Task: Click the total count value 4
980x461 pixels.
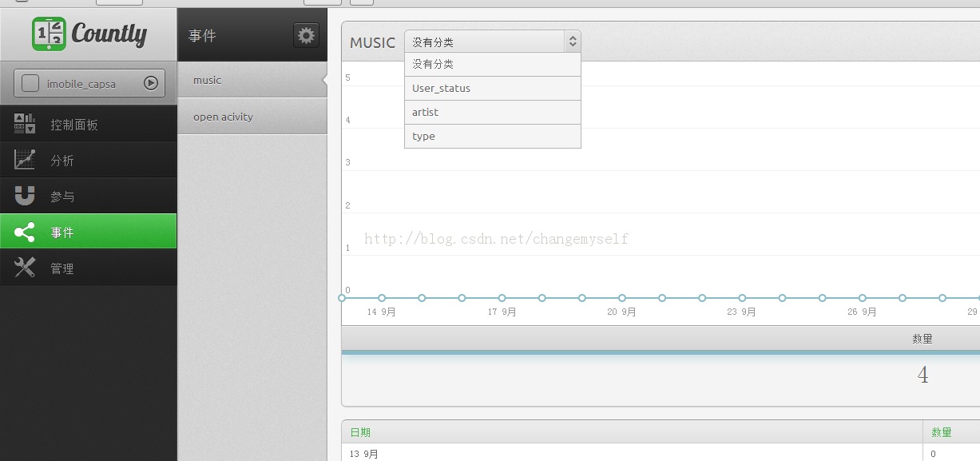Action: coord(923,376)
